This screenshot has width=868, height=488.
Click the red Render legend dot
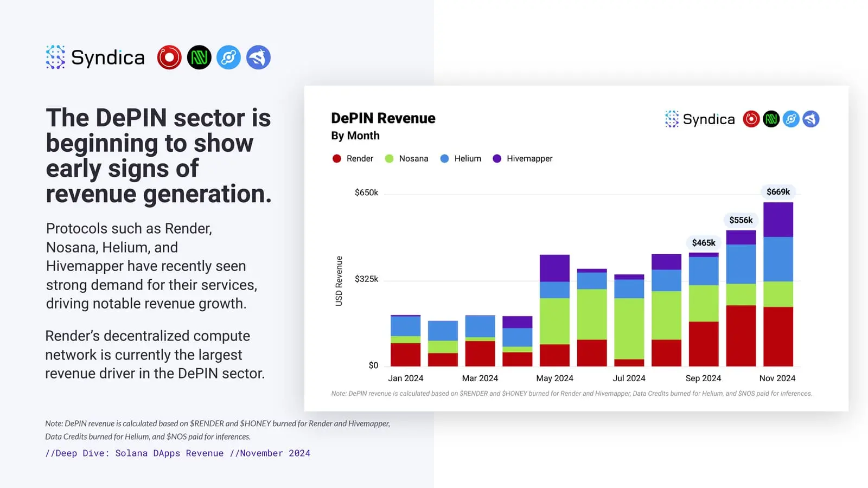337,158
